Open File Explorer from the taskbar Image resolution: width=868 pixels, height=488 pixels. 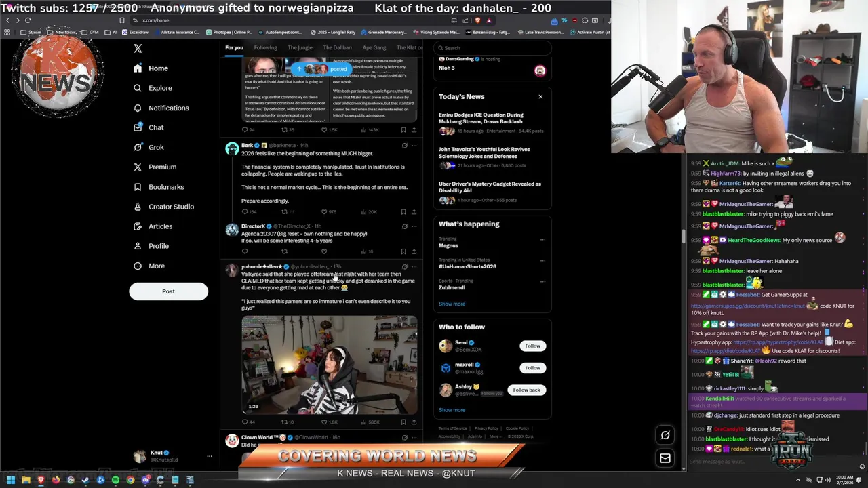(25, 480)
